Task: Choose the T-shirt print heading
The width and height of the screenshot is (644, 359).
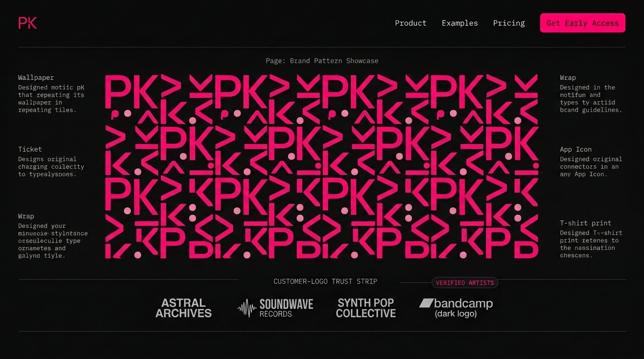Action: 585,223
